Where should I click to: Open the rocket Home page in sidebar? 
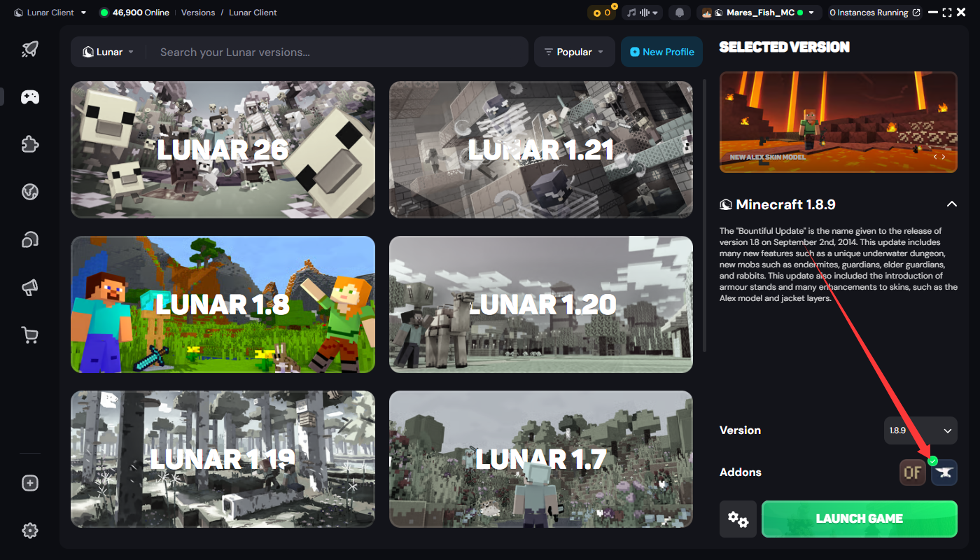point(29,49)
